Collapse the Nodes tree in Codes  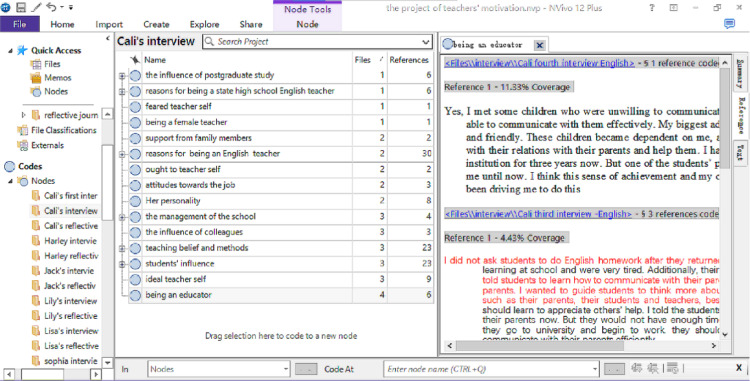tap(11, 181)
